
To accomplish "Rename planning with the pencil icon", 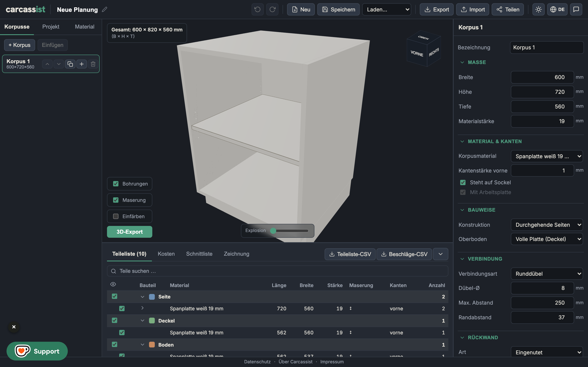I will pos(105,9).
